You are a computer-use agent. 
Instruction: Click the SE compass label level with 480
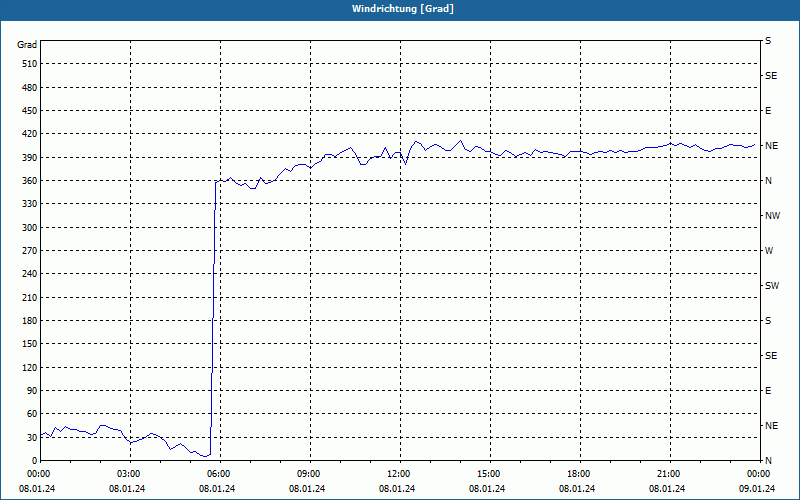(x=771, y=76)
